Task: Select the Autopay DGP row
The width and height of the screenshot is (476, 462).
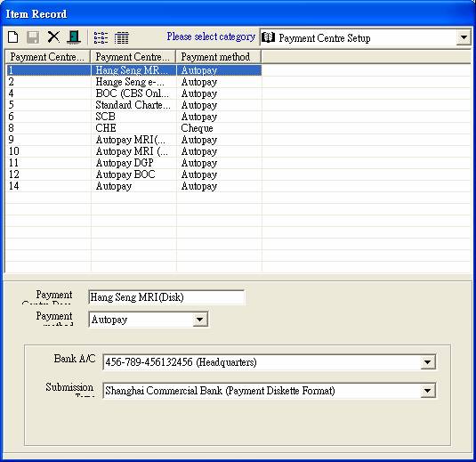Action: [133, 163]
